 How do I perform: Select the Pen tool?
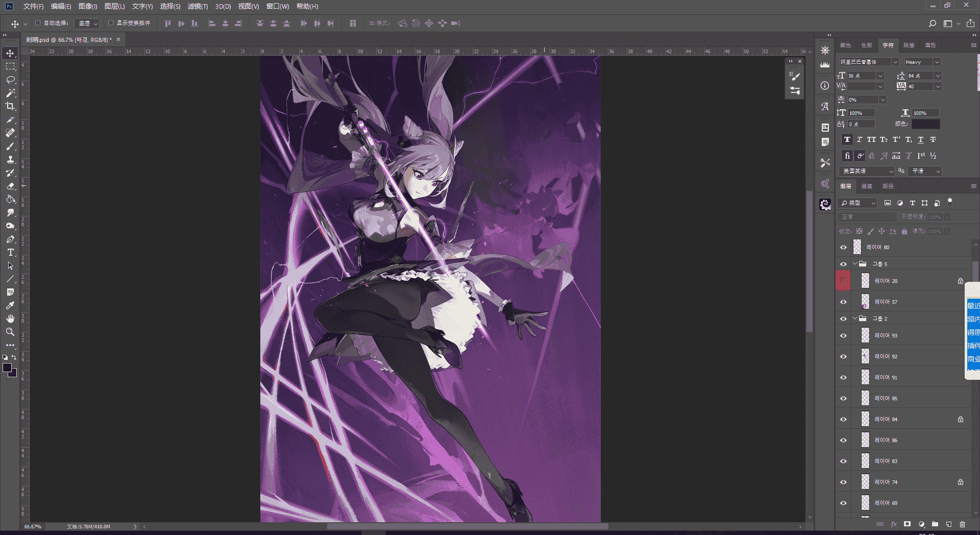(x=10, y=239)
